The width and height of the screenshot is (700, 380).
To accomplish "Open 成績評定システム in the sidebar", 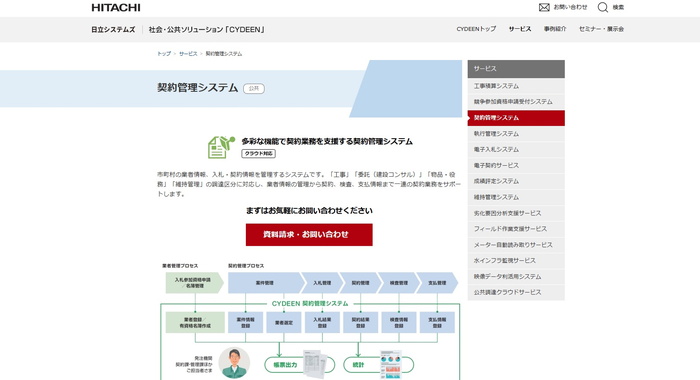I will [516, 181].
